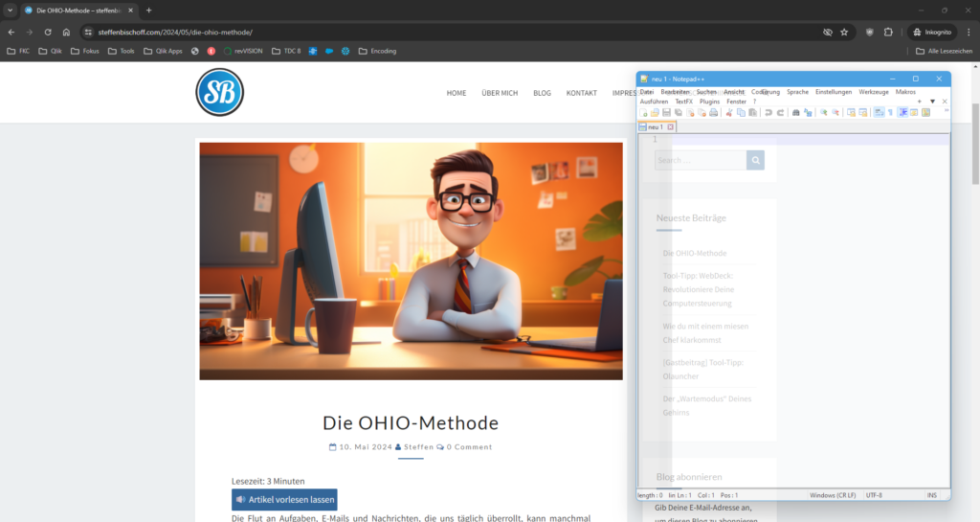This screenshot has width=980, height=522.
Task: Open Replace dialog icon in Notepad++
Action: point(808,112)
